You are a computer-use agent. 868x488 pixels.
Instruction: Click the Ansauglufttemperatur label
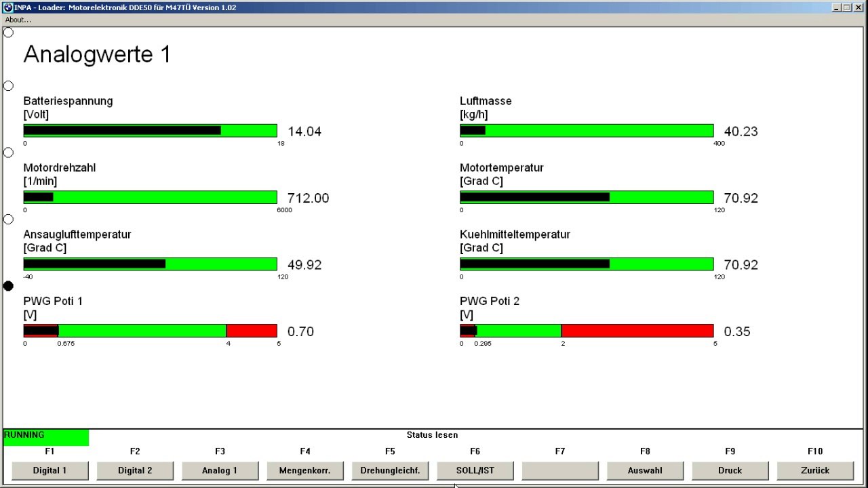point(77,235)
